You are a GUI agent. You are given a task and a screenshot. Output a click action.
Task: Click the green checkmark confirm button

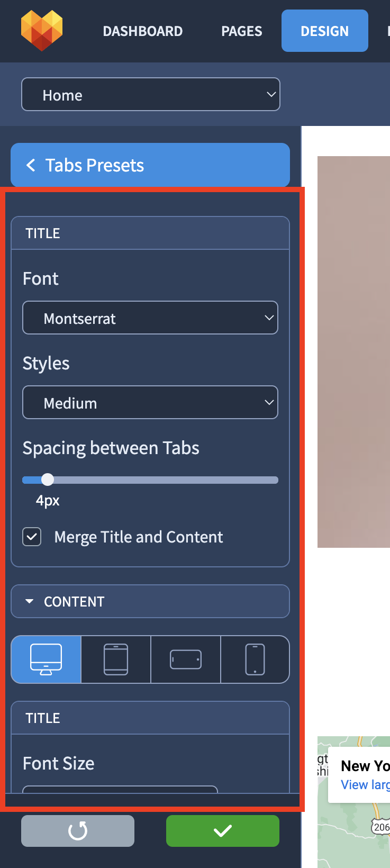(x=223, y=831)
